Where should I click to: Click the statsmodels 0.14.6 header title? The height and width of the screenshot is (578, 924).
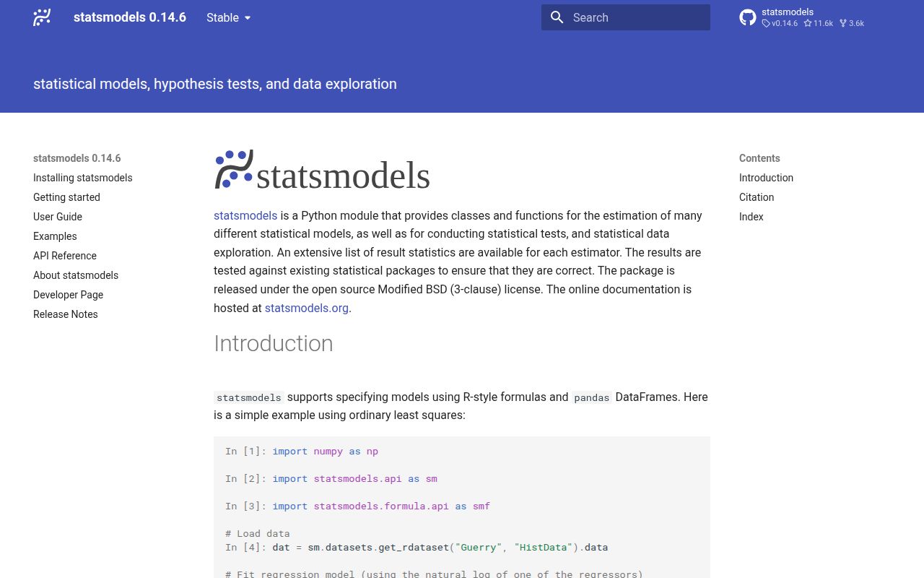tap(130, 17)
